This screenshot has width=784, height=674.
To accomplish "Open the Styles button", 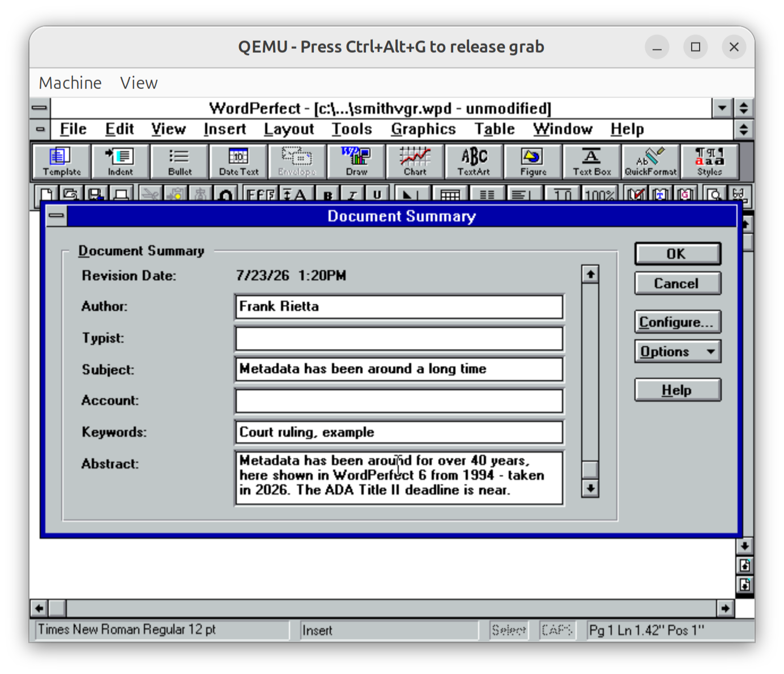I will point(710,161).
